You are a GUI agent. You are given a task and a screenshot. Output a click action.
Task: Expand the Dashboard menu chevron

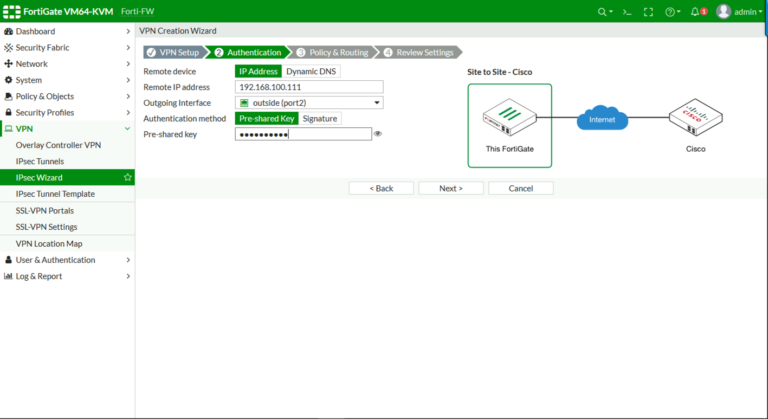pyautogui.click(x=128, y=31)
